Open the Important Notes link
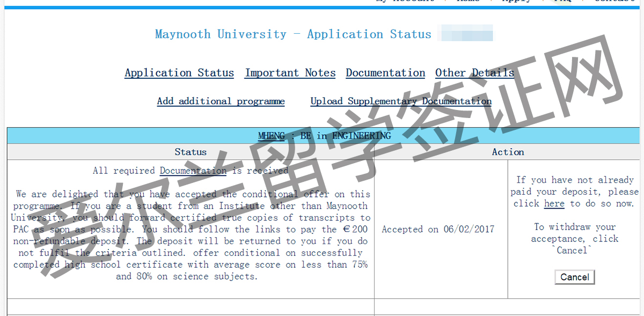 point(290,73)
